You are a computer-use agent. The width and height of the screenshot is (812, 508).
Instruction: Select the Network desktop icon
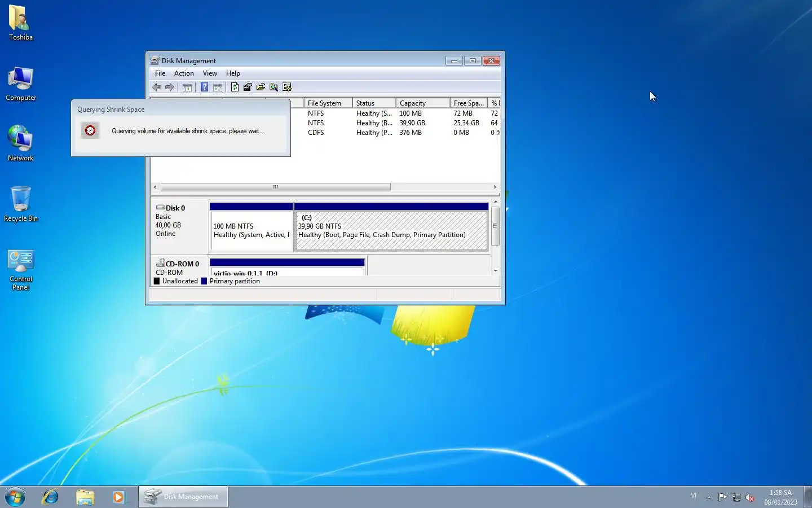point(20,144)
